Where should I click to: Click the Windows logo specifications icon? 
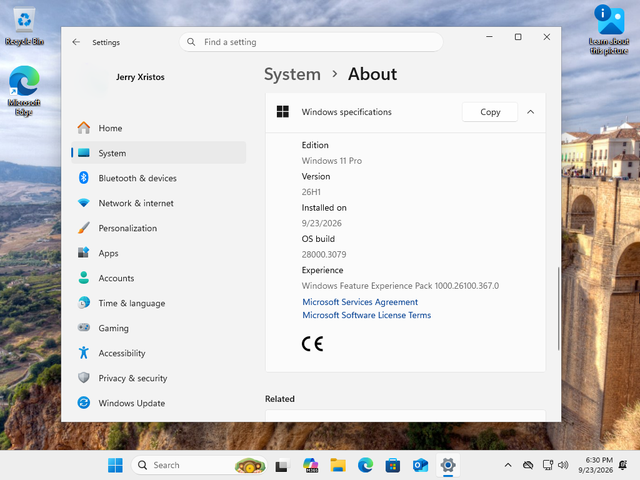tap(282, 111)
